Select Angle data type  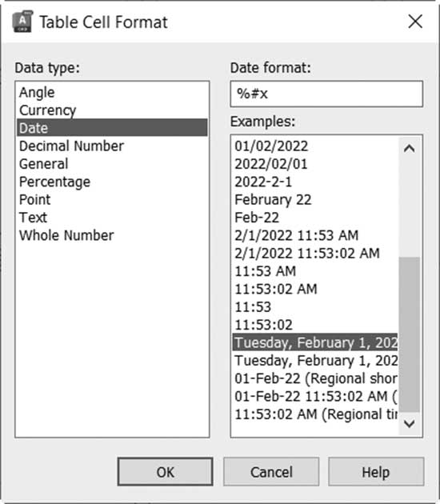[112, 92]
